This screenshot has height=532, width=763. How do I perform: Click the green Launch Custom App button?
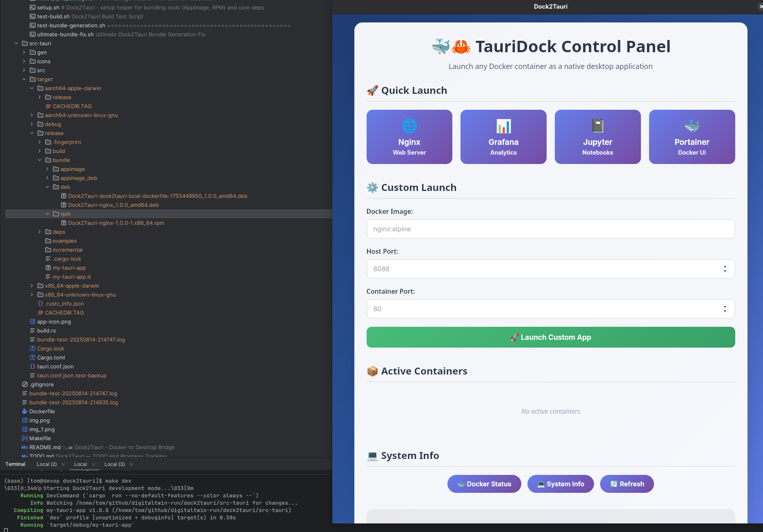tap(551, 337)
